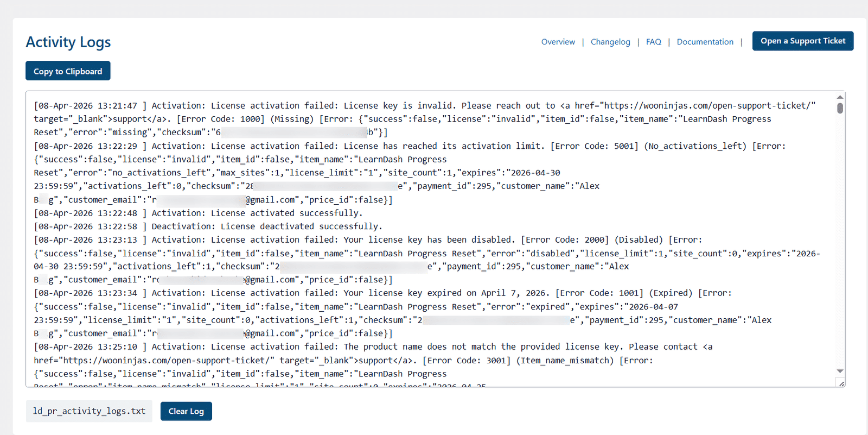Go to the Changelog page
The height and width of the screenshot is (435, 868).
610,42
